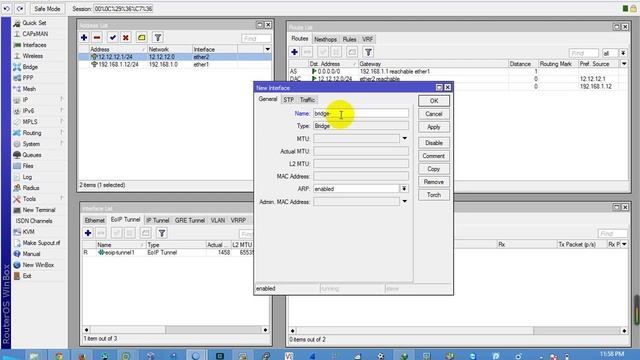Click the Disable button in New Interface
Viewport: 640px width, 360px height.
tap(434, 143)
